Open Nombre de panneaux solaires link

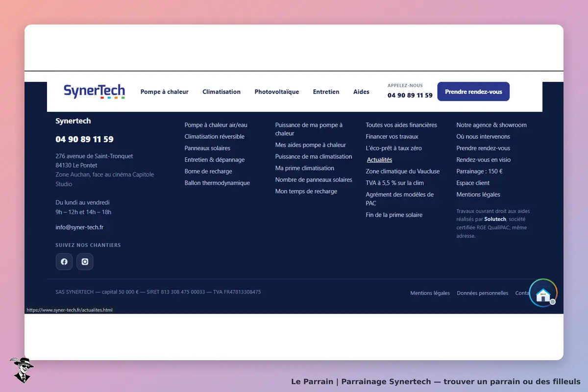314,180
